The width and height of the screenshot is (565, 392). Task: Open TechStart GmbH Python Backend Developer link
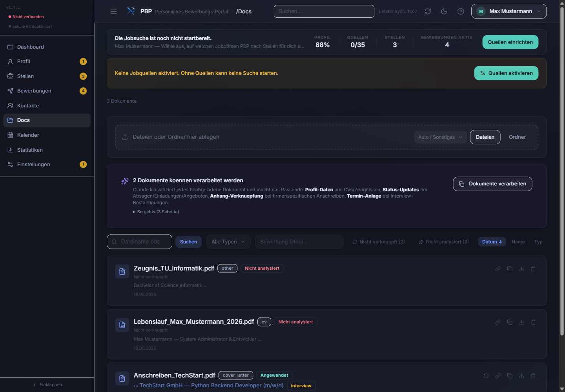coord(209,386)
